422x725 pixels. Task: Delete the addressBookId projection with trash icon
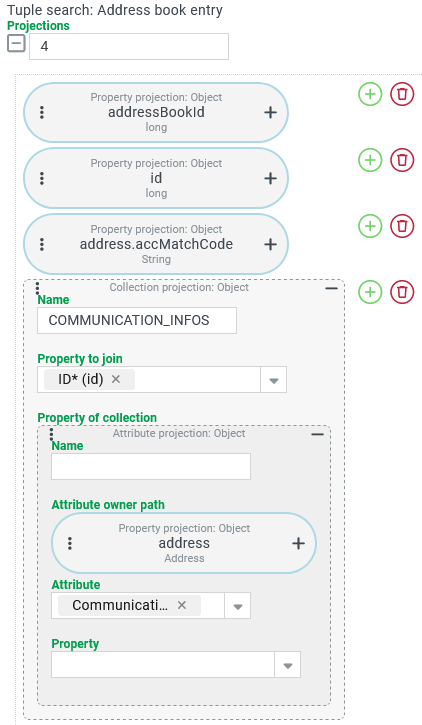click(402, 94)
